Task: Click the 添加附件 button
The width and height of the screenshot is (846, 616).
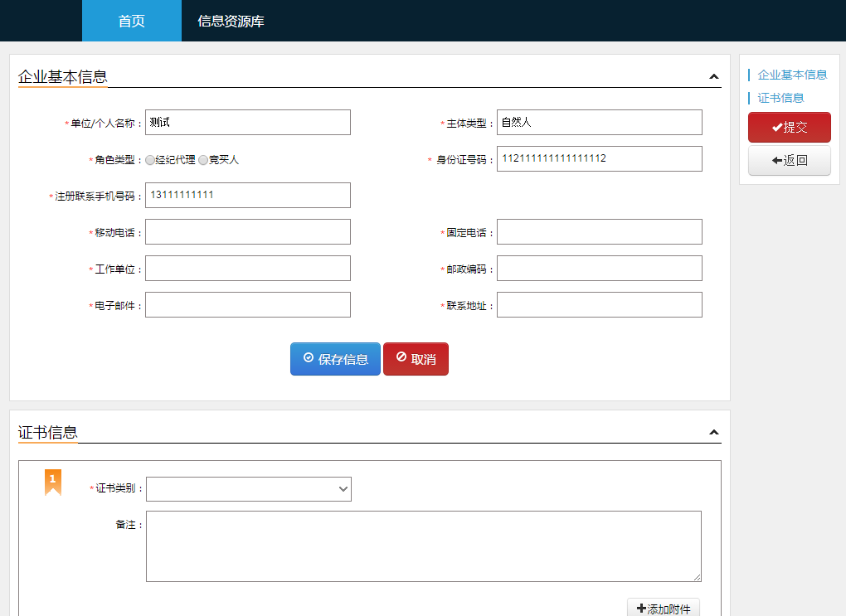Action: [664, 609]
